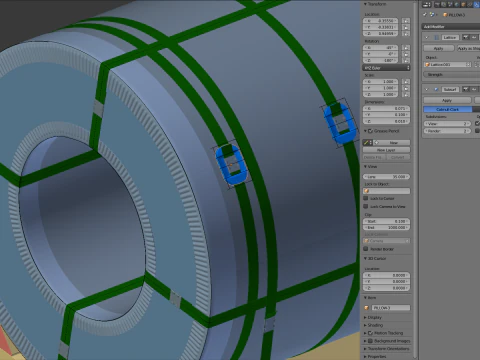
Task: Toggle the checkbox beside Subsurf Render subdivisions
Action: [x=477, y=131]
